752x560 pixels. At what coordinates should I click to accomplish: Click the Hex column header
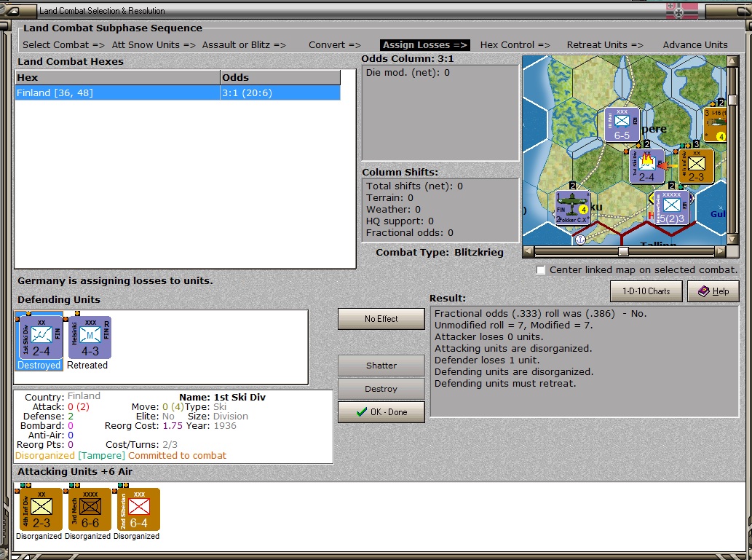point(117,77)
